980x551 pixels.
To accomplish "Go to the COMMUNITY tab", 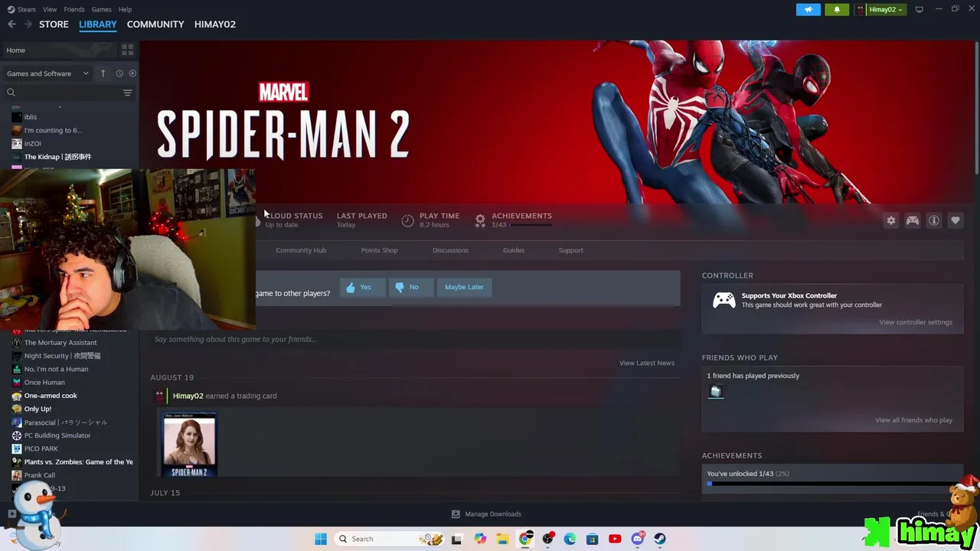I will coord(155,24).
